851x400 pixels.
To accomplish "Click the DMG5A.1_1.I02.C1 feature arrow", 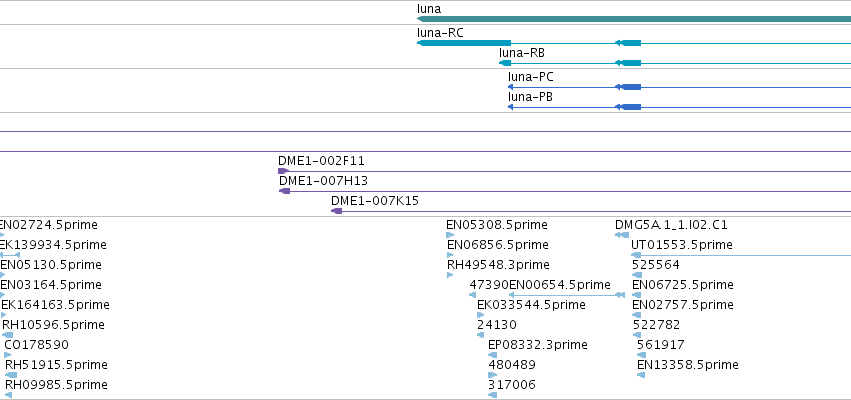I will 621,235.
